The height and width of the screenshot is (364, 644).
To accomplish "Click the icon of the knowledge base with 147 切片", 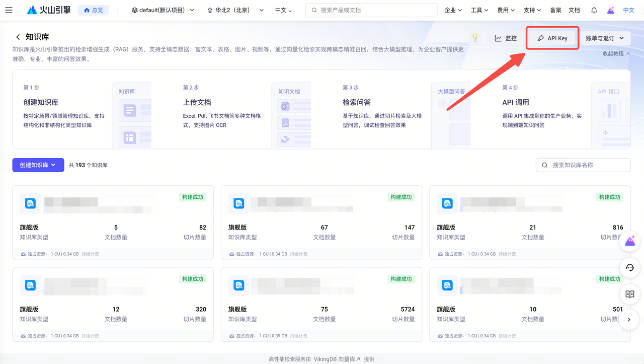I will [x=238, y=203].
